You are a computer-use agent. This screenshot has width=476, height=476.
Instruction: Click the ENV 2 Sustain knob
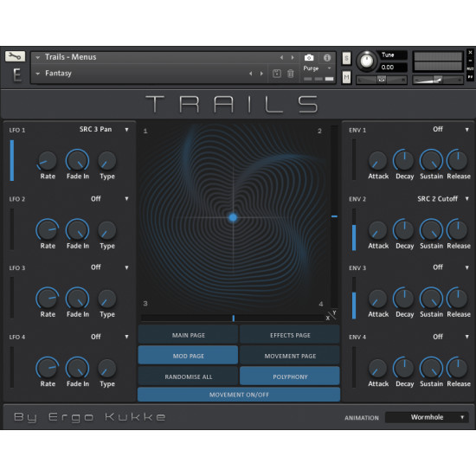tap(431, 230)
